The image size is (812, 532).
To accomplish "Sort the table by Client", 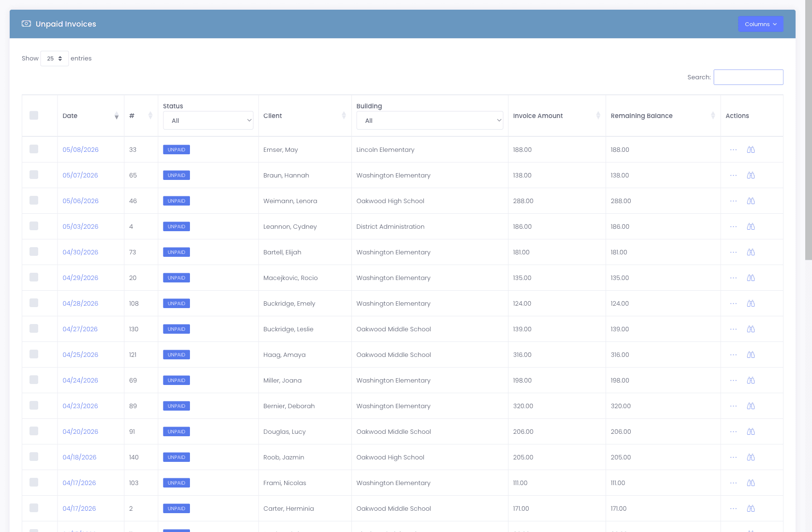I will tap(304, 116).
